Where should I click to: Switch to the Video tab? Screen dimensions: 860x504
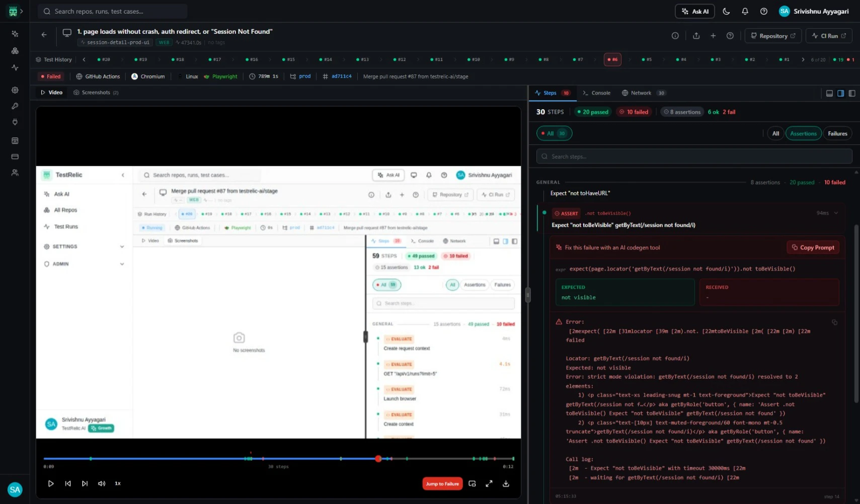(x=52, y=93)
